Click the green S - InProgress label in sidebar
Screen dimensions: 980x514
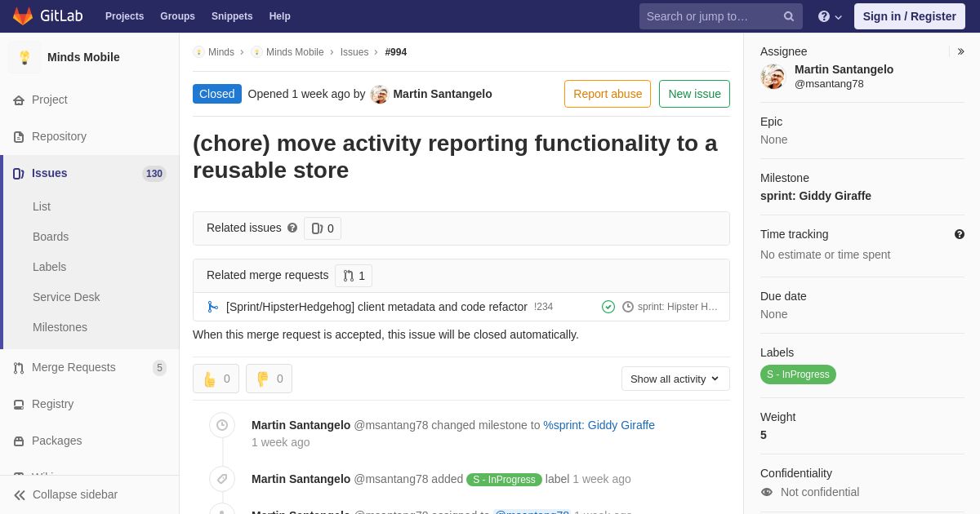[x=797, y=374]
